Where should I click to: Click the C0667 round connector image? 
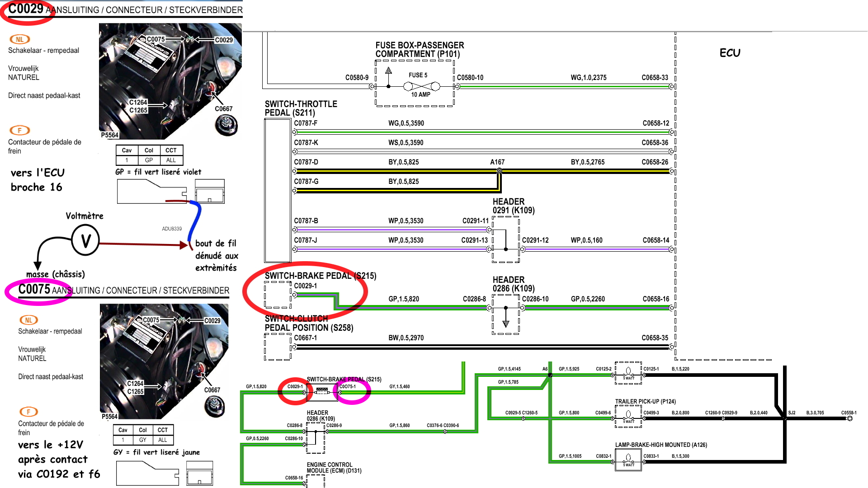pyautogui.click(x=226, y=125)
